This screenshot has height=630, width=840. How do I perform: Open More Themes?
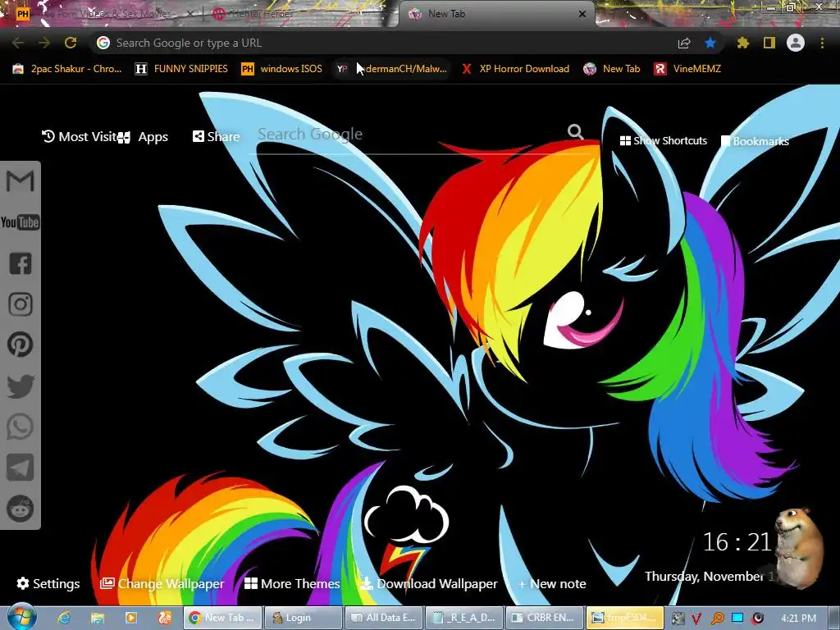[292, 583]
